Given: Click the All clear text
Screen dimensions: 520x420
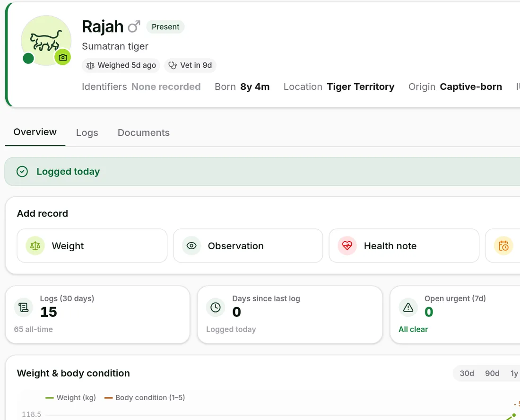Looking at the screenshot, I should [413, 330].
